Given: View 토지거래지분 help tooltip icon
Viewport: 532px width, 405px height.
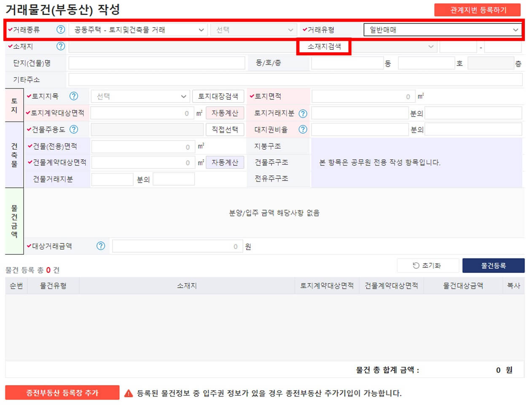Looking at the screenshot, I should point(303,113).
